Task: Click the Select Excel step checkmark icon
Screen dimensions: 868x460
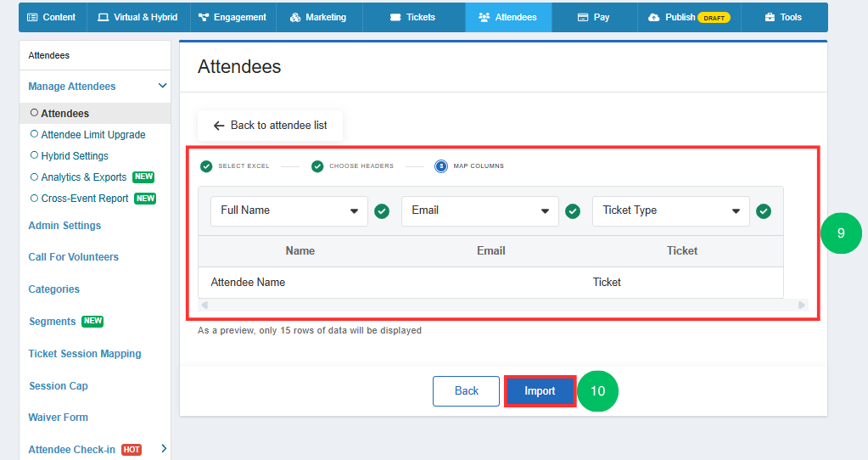Action: [x=206, y=166]
